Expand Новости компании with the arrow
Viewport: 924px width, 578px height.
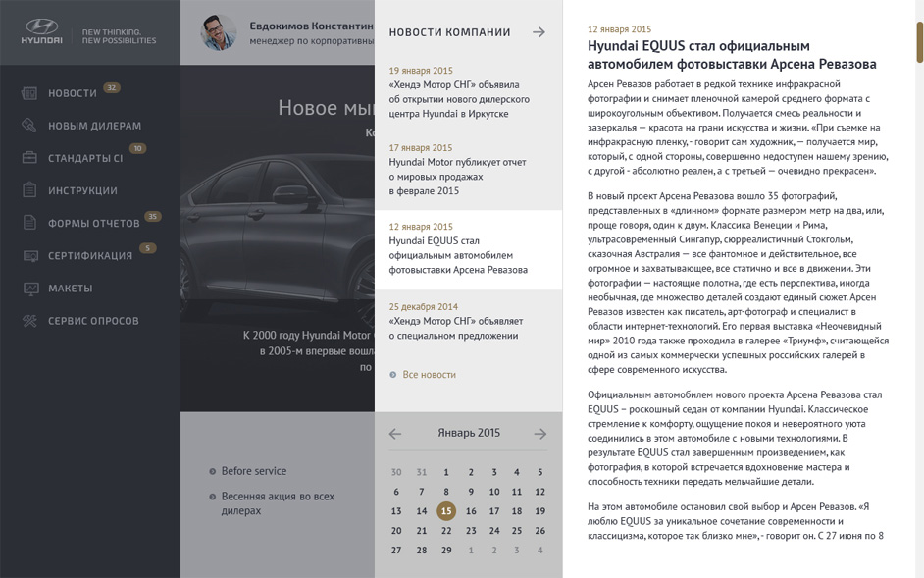pyautogui.click(x=539, y=32)
